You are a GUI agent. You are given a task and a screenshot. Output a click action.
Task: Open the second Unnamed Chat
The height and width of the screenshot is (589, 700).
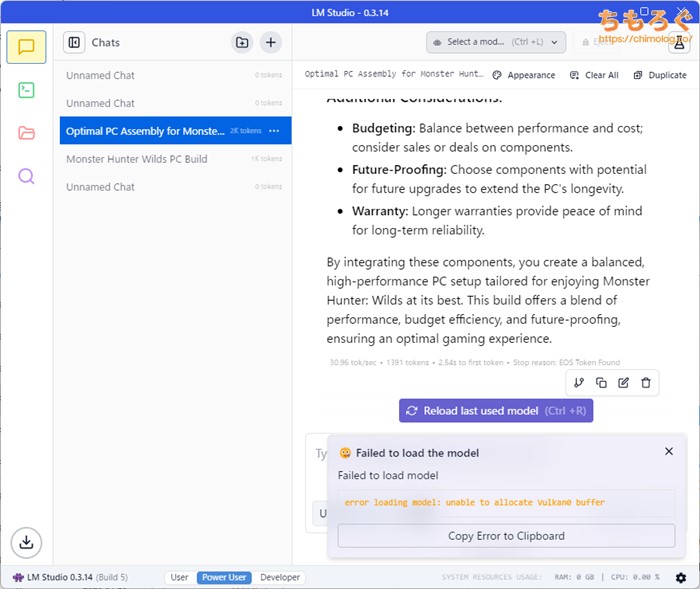[175, 103]
